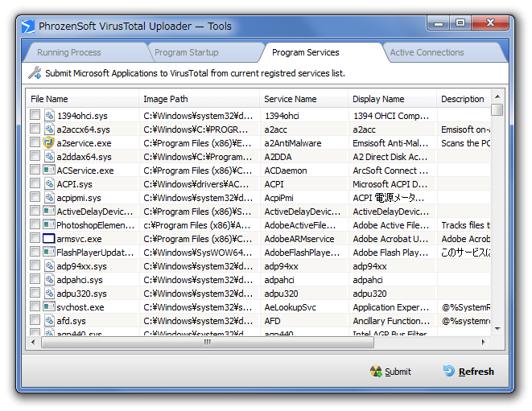Viewport: 532px width, 411px height.
Task: Click the Submit button
Action: tap(390, 372)
